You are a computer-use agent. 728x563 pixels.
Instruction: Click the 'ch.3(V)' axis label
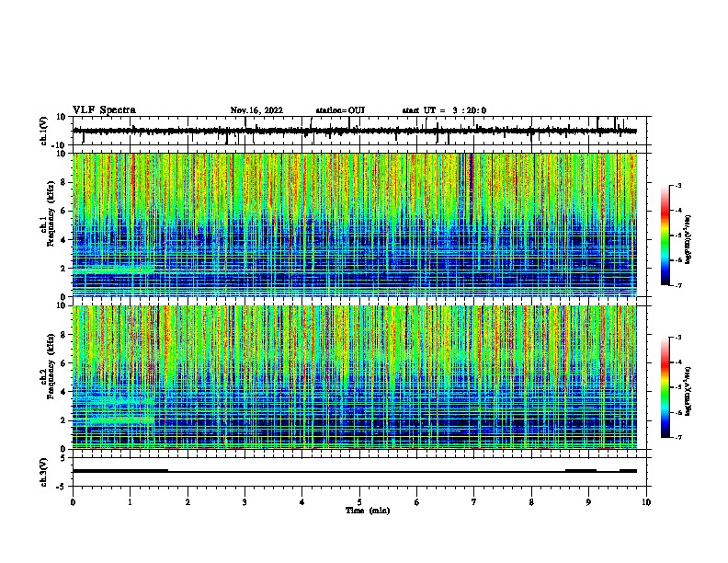pos(44,472)
